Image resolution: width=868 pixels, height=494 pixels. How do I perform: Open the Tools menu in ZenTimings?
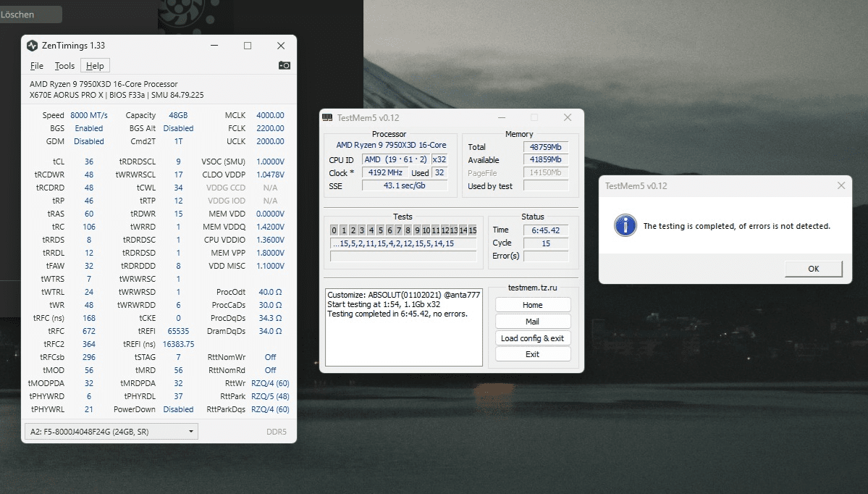pos(64,65)
